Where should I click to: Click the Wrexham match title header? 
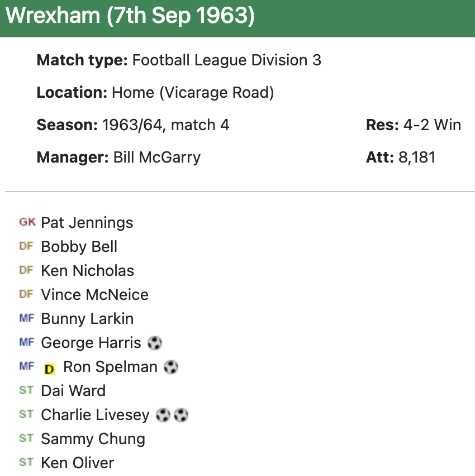coord(130,17)
